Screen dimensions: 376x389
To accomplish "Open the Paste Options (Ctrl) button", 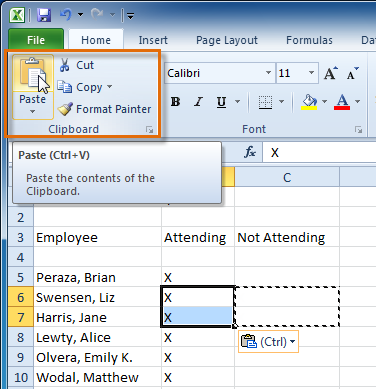I will [268, 341].
